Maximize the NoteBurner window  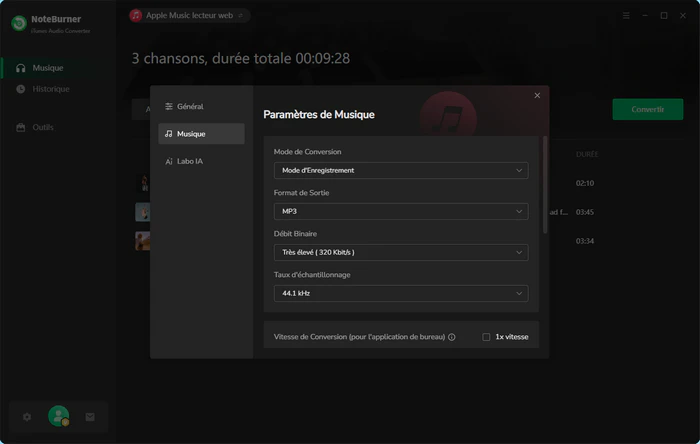(664, 16)
